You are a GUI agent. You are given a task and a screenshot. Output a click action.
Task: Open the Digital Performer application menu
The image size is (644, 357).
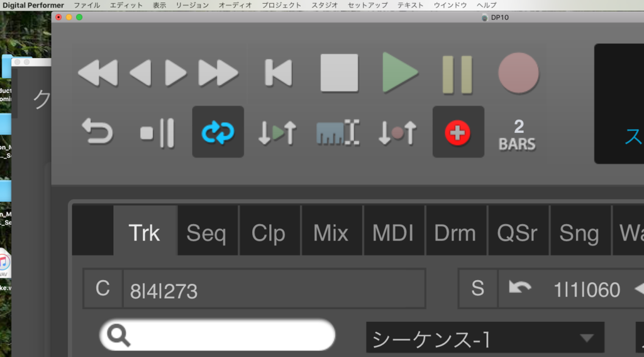click(x=33, y=5)
